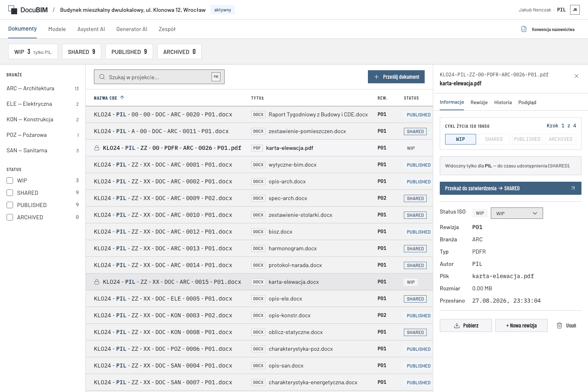This screenshot has height=392, width=588.
Task: Close the karta-elewacja.pdf details panel
Action: [x=577, y=76]
